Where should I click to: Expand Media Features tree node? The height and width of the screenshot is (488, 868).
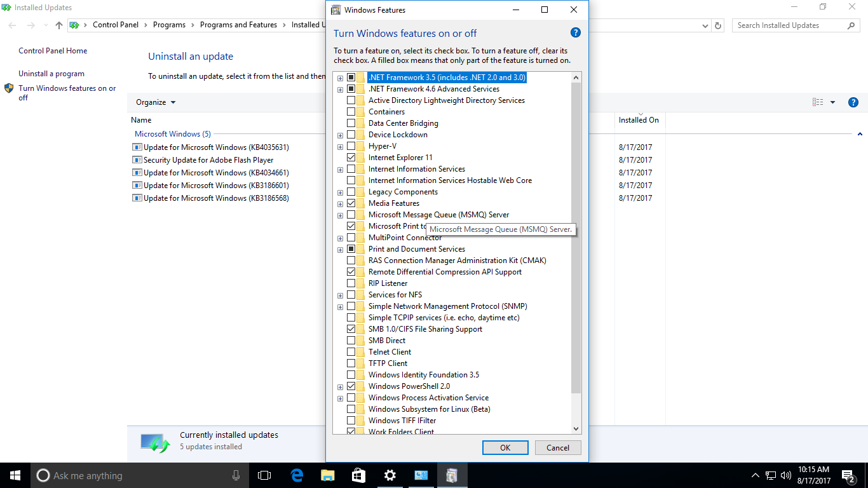[341, 204]
